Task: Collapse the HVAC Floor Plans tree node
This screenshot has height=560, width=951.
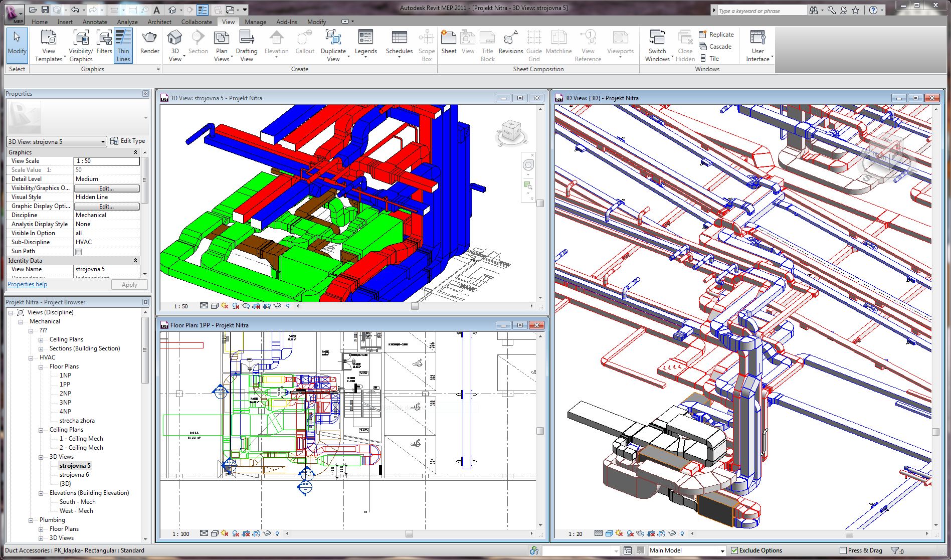Action: [x=41, y=367]
